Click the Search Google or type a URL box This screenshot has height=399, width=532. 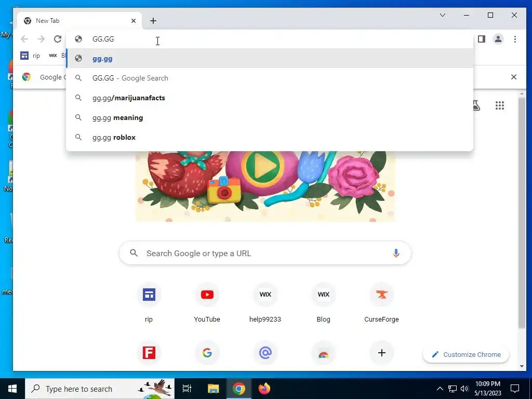265,254
